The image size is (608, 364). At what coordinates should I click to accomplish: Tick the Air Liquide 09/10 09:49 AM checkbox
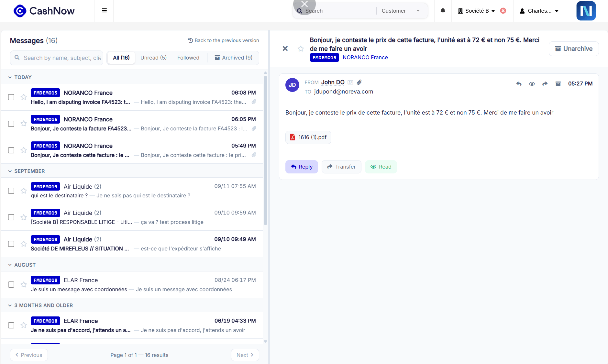pyautogui.click(x=11, y=244)
